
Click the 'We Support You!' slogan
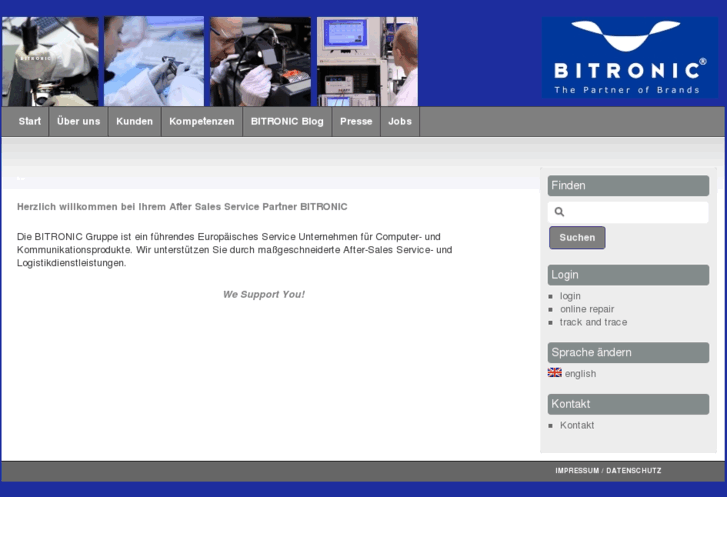[x=264, y=295]
